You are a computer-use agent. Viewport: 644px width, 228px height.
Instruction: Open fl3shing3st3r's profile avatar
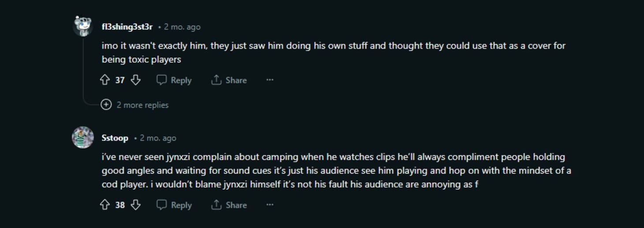(82, 27)
